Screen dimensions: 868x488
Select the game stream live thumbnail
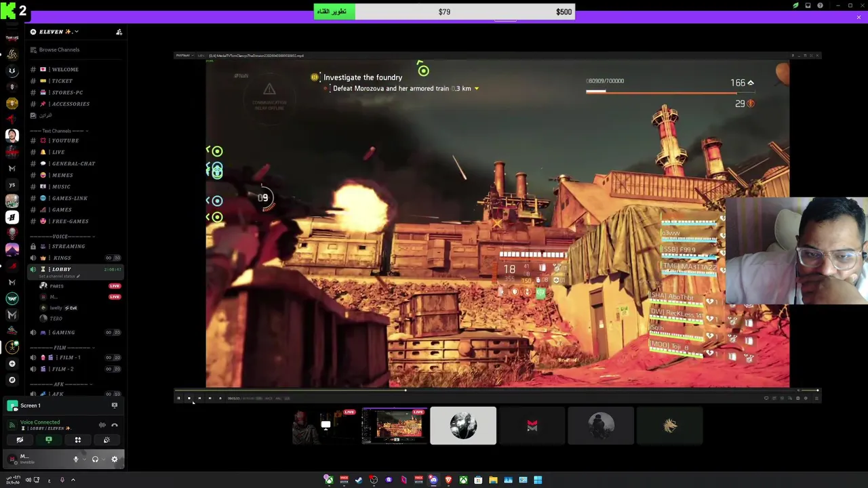pyautogui.click(x=394, y=426)
